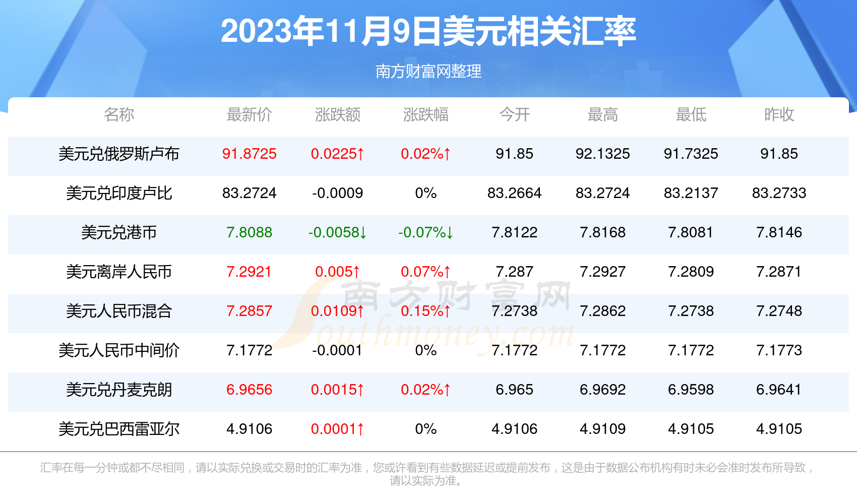Click rupee open value 83.2664
857x504 pixels.
point(515,193)
